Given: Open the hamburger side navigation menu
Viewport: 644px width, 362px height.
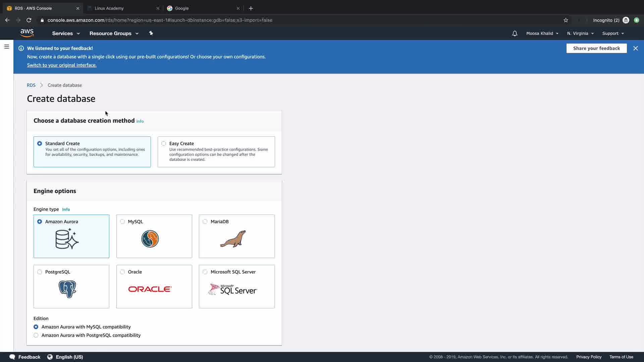Looking at the screenshot, I should click(x=6, y=47).
